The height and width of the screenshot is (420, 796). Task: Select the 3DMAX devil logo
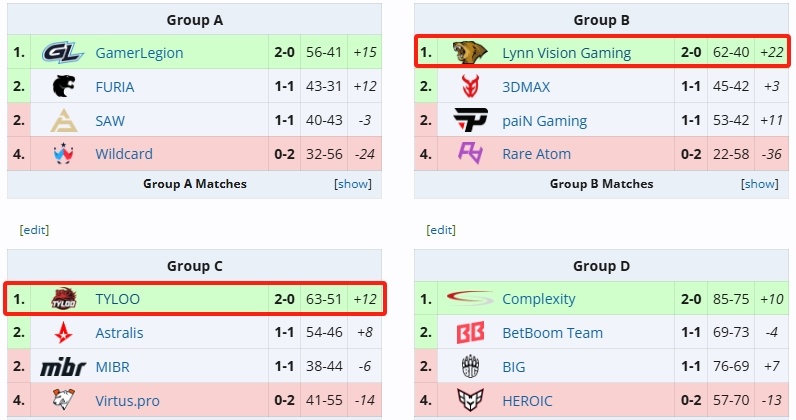pyautogui.click(x=471, y=86)
